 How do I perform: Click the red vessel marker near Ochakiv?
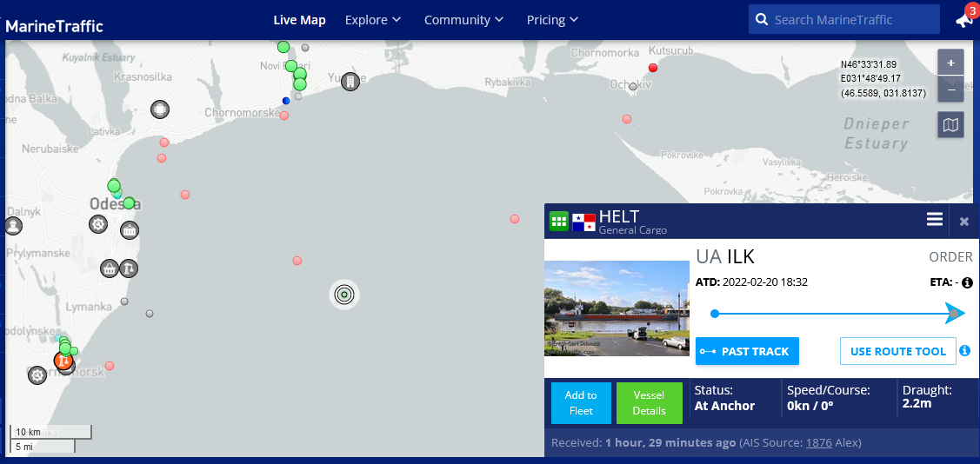pos(653,68)
